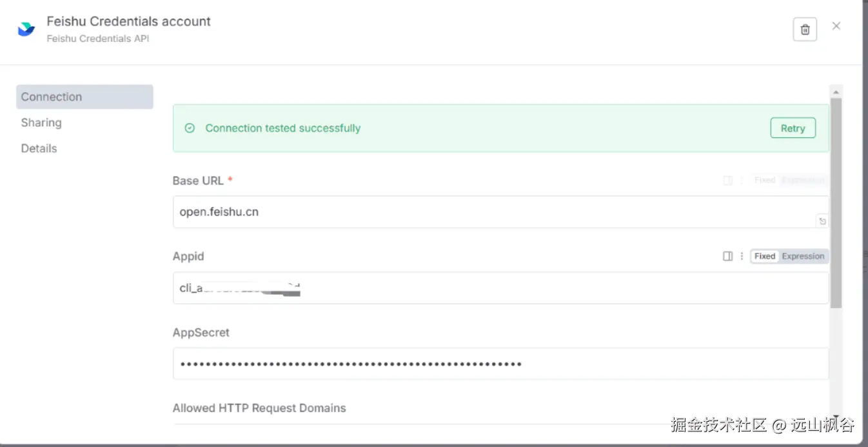
Task: Click the Appid side-panel icon
Action: click(728, 256)
